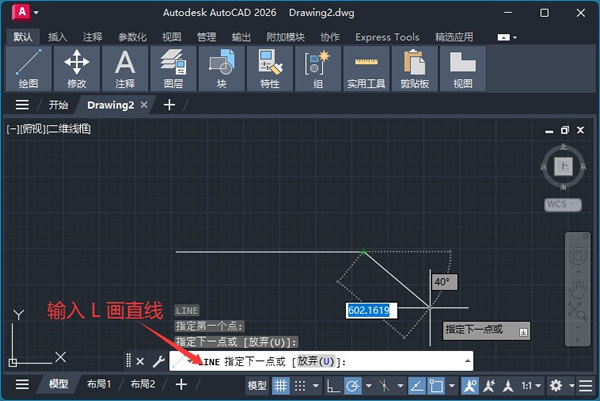Open the 视图 (View) ribbon panel
The height and width of the screenshot is (401, 600).
tap(462, 68)
